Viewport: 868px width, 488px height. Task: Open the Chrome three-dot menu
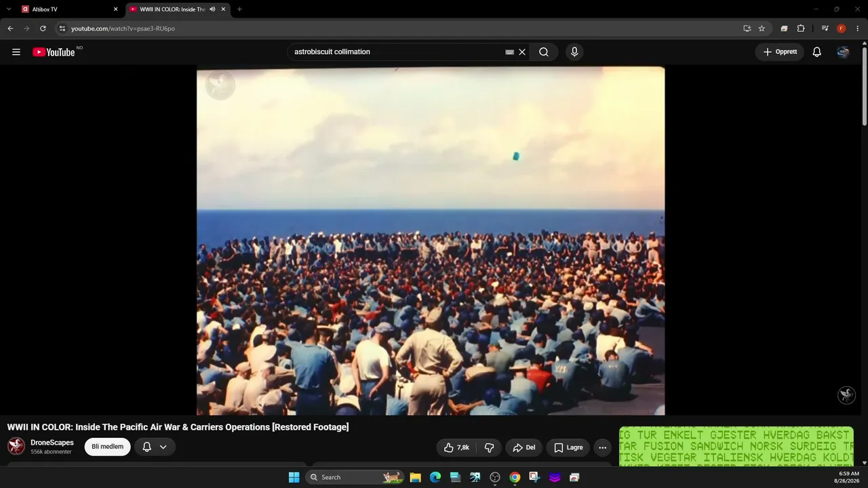858,28
